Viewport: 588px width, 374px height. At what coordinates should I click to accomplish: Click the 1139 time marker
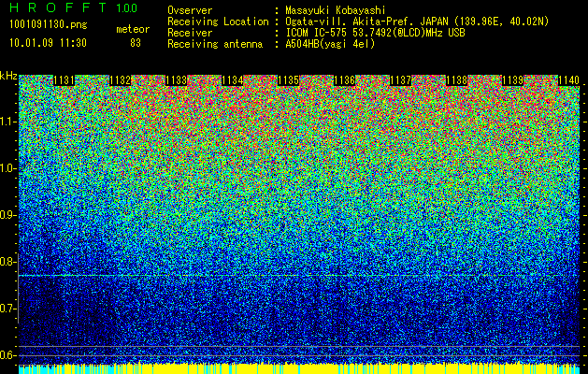click(512, 80)
